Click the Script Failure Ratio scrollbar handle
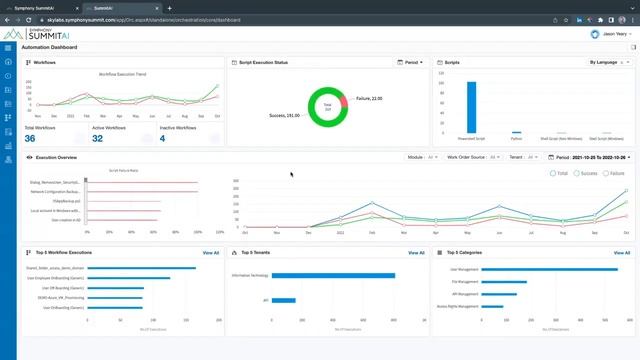Screen dimensions: 640x360 tap(86, 180)
